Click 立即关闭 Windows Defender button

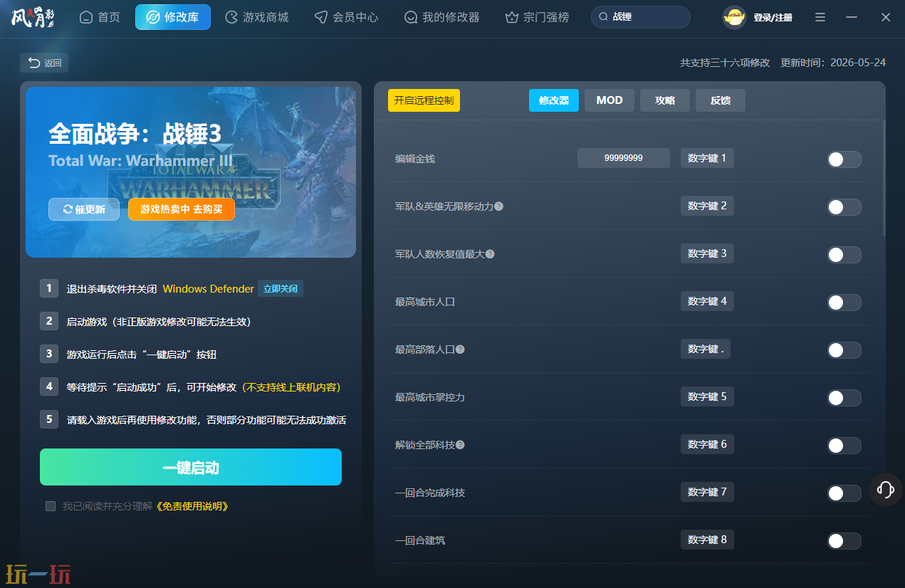(281, 288)
